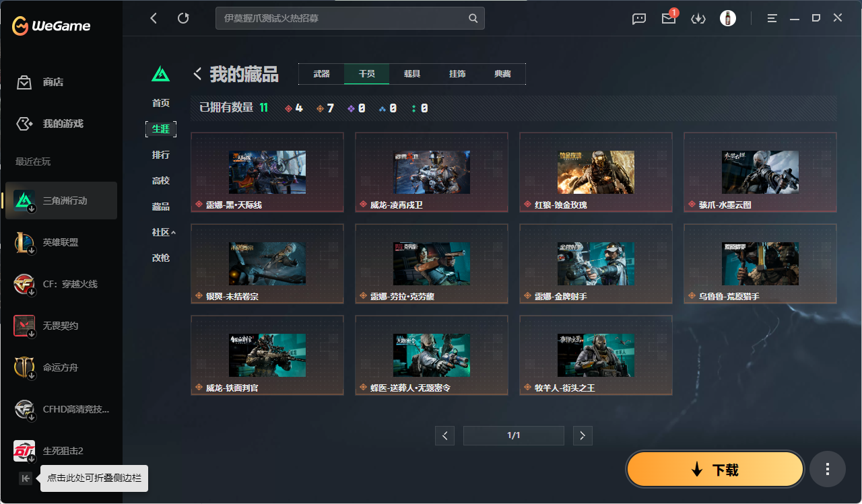Select 生死狙击2 game icon
This screenshot has width=862, height=504.
tap(24, 451)
